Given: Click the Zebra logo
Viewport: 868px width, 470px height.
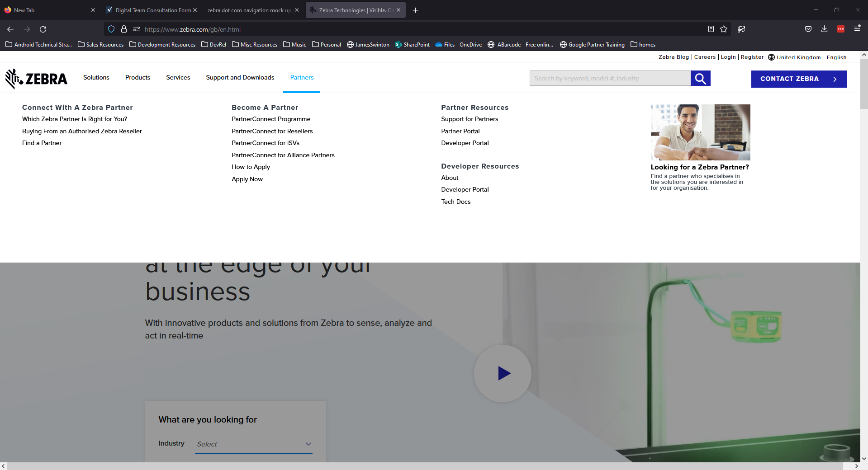Looking at the screenshot, I should pyautogui.click(x=36, y=79).
